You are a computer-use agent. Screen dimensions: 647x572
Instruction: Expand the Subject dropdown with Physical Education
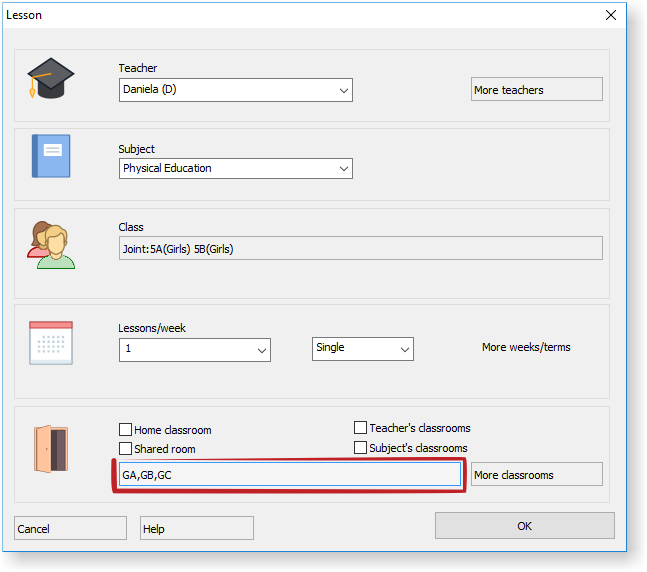coord(235,169)
